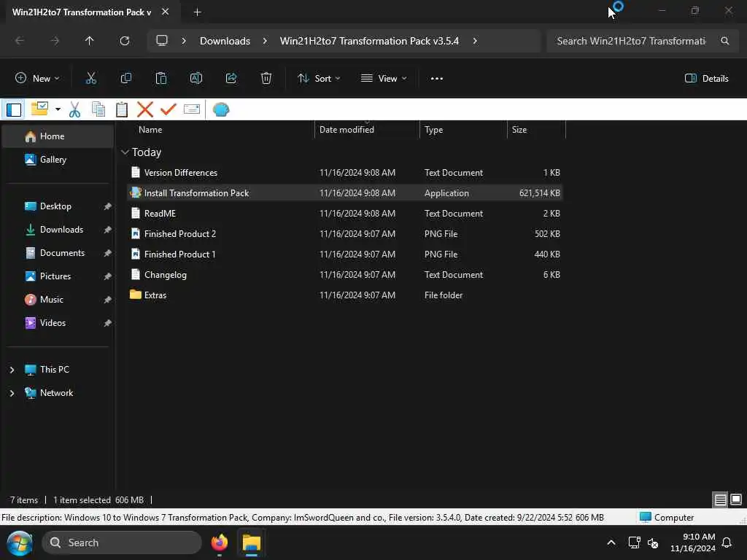This screenshot has height=560, width=747.
Task: Click the Delete trash icon
Action: [266, 79]
